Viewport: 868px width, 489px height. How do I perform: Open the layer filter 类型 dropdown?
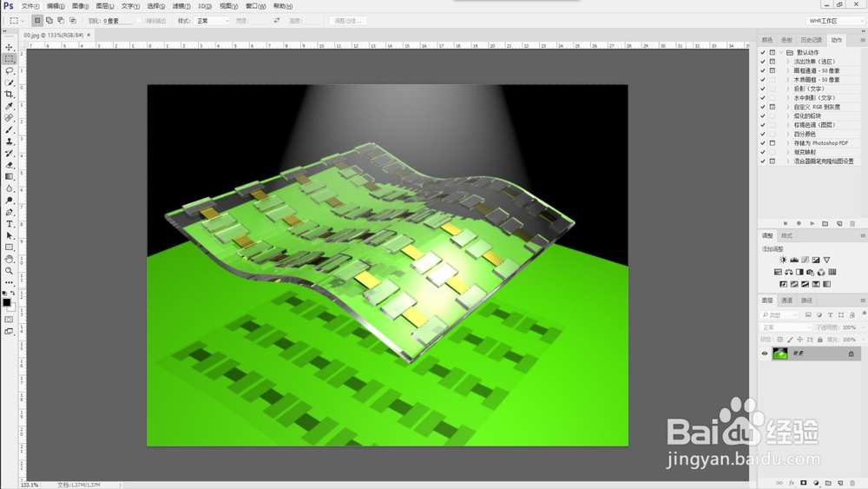pyautogui.click(x=779, y=314)
